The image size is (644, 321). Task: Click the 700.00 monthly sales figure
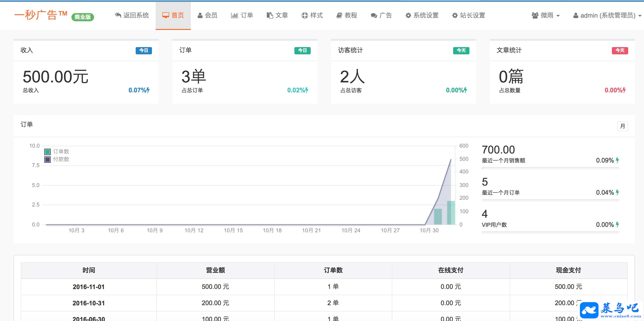point(498,150)
